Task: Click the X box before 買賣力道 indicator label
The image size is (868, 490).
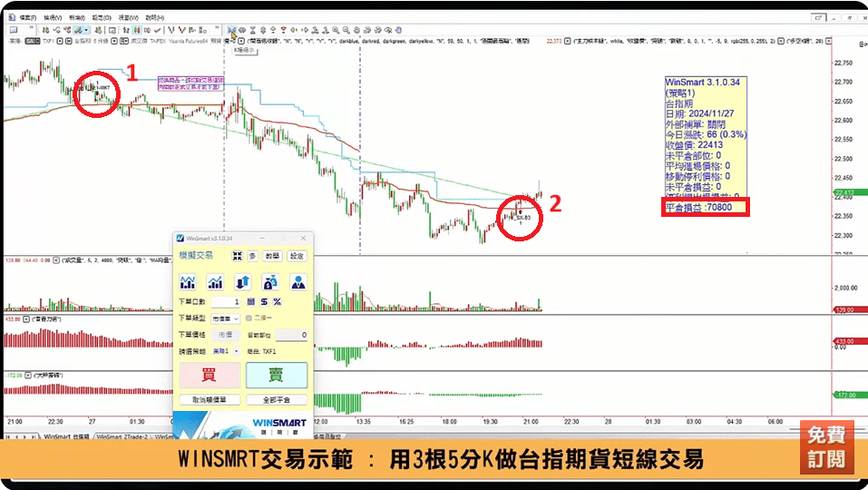Action: [x=28, y=319]
